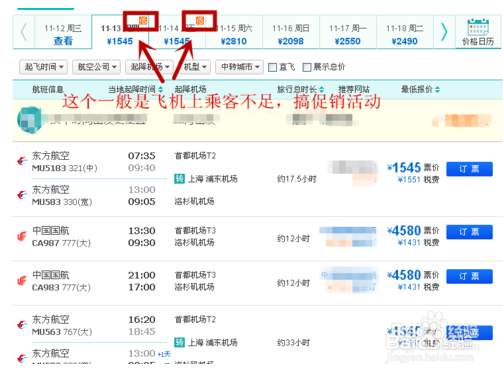This screenshot has width=503, height=375.
Task: Click Air China logo beside CA983
Action: [22, 281]
